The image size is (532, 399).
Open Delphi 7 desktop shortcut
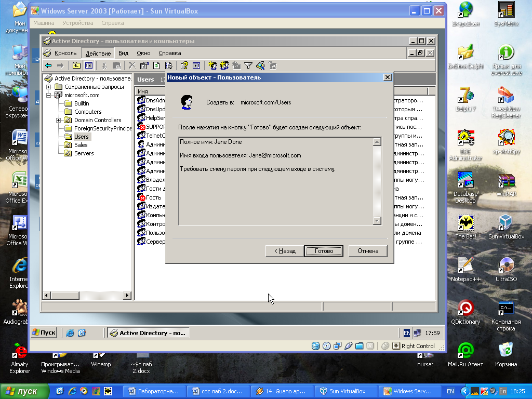point(465,99)
